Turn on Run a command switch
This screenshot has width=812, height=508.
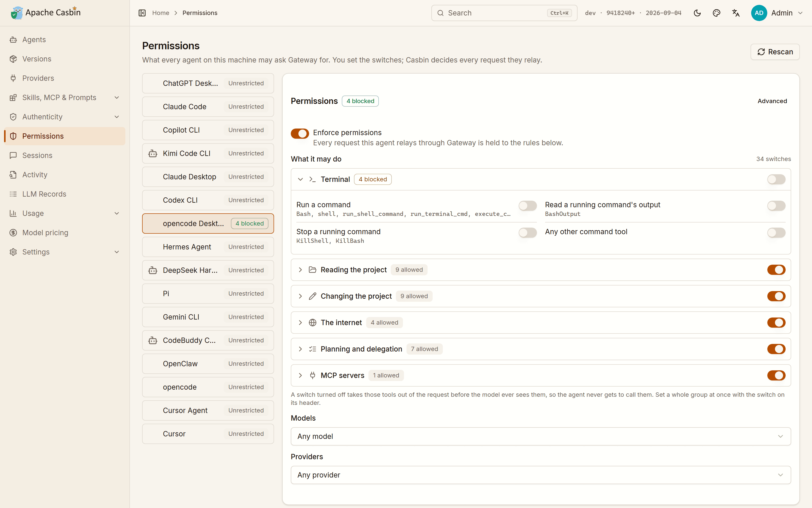coord(528,206)
